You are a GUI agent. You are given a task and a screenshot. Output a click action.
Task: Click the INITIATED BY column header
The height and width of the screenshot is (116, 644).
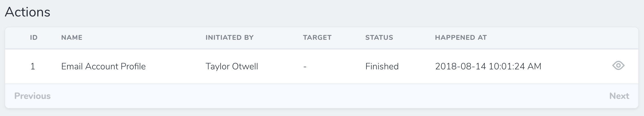click(x=229, y=38)
